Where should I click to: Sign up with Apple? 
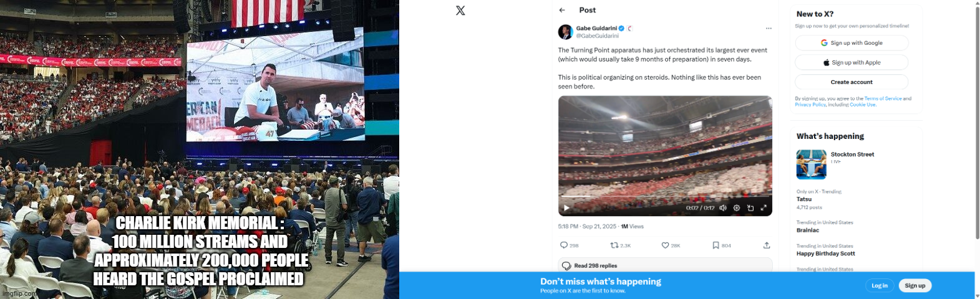(851, 62)
